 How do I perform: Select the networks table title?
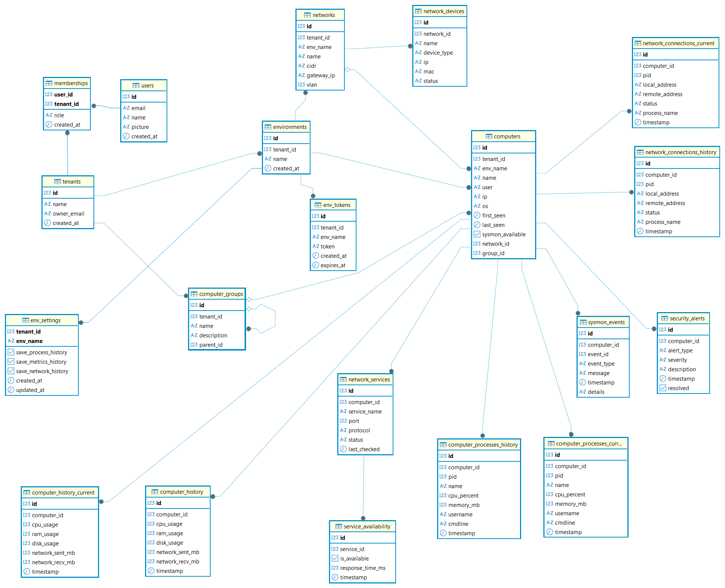[324, 15]
